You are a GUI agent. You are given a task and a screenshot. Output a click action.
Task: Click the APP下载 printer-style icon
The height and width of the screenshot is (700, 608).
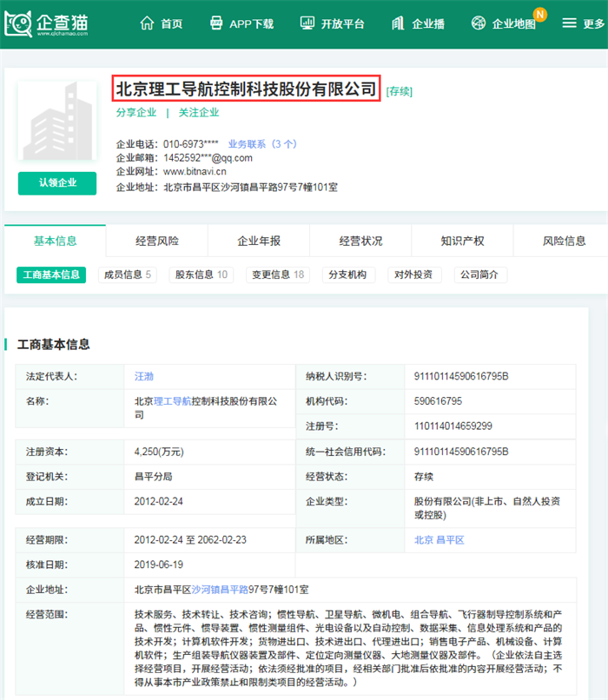(x=216, y=23)
